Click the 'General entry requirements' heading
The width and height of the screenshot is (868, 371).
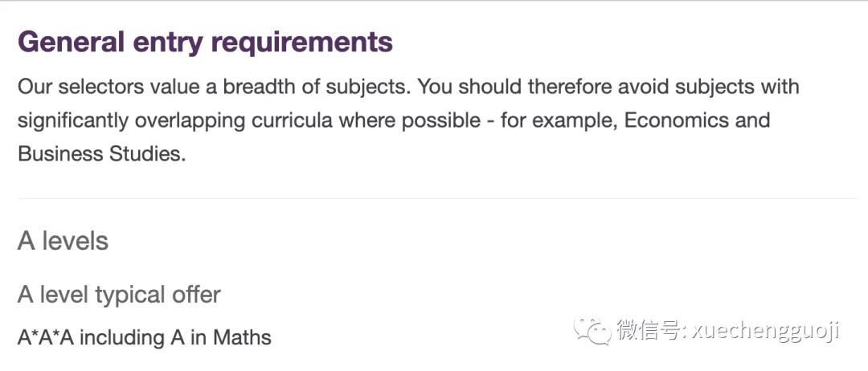click(x=206, y=42)
